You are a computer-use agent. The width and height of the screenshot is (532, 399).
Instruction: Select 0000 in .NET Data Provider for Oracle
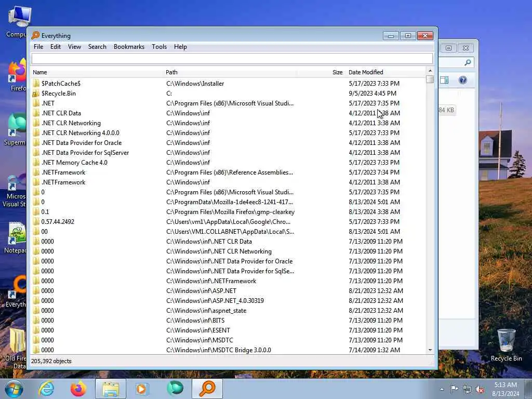(x=47, y=261)
